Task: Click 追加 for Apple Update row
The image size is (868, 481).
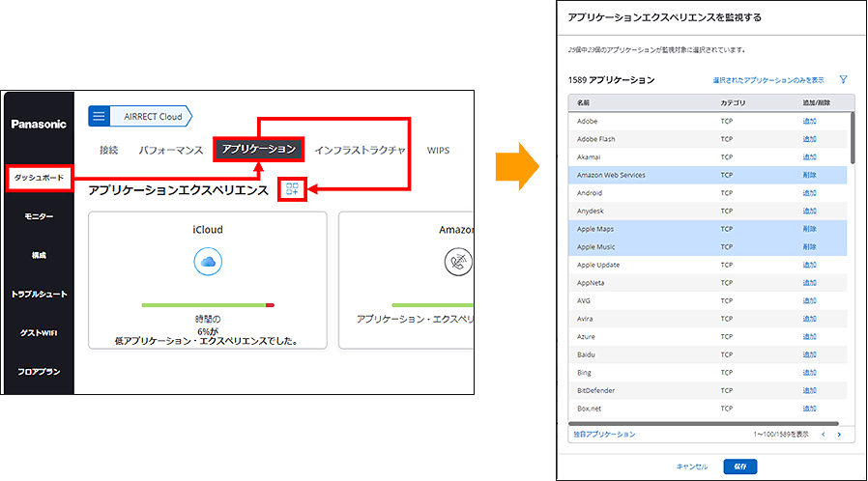Action: (x=809, y=265)
